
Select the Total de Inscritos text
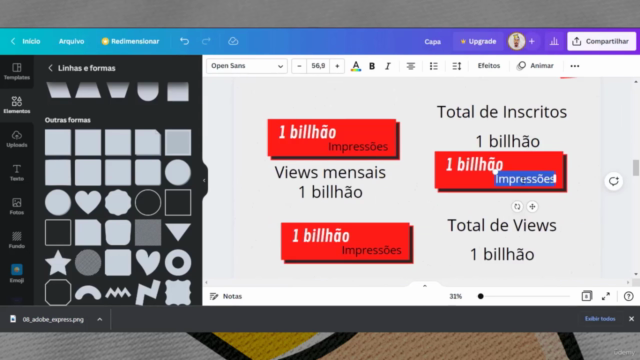tap(502, 112)
